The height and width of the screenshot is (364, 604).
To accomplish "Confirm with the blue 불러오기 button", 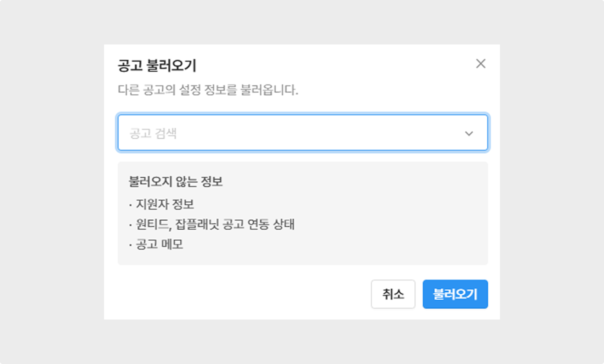I will (x=455, y=294).
